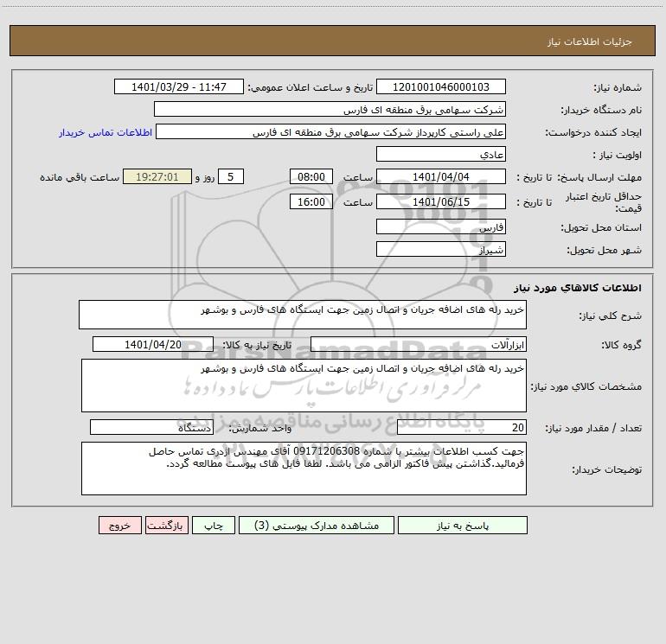Viewport: 666px width, 644px height.
Task: Click the remaining days field showing 5
Action: [x=231, y=177]
